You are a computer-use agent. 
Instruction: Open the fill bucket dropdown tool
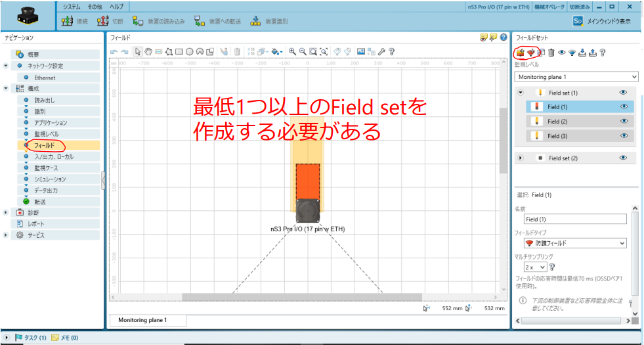click(x=277, y=52)
